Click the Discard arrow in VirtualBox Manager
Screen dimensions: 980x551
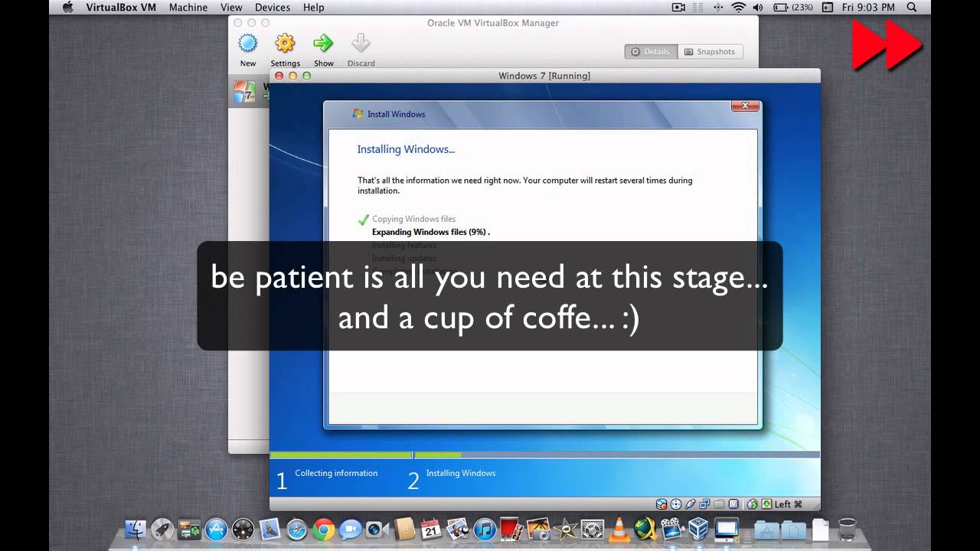[361, 43]
